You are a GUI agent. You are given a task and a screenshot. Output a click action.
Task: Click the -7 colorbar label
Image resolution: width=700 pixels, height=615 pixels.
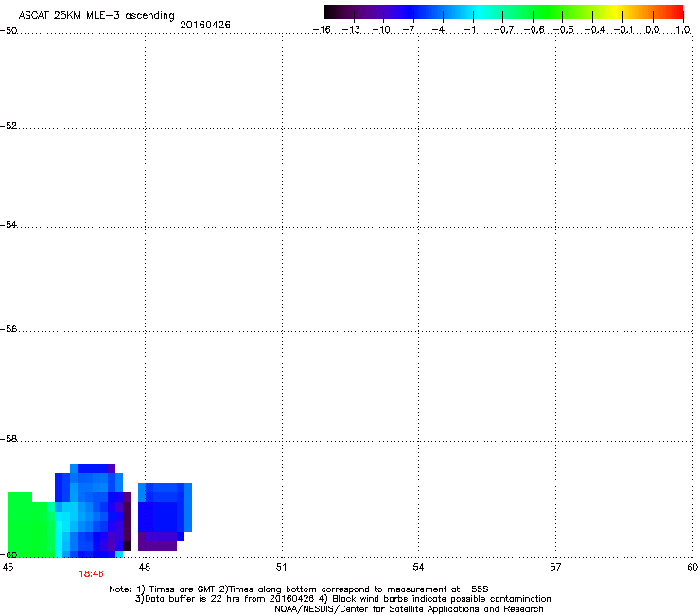click(x=409, y=30)
